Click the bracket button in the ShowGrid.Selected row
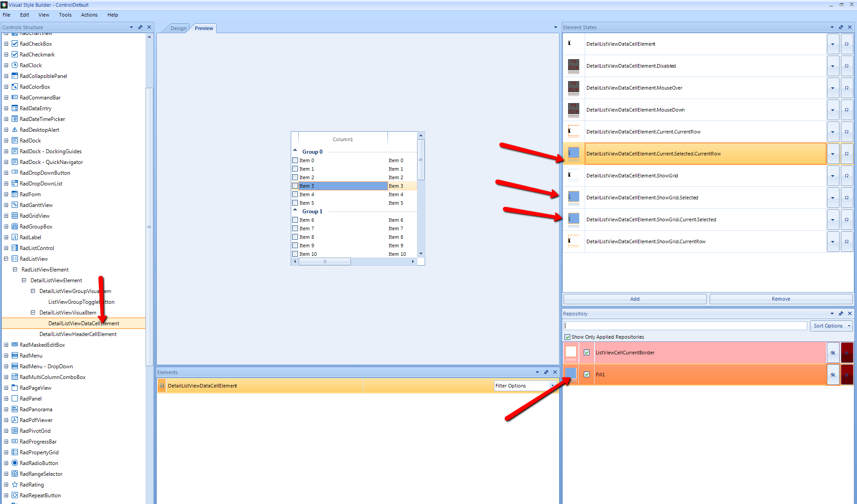Screen dimensions: 857x504 click(x=847, y=198)
